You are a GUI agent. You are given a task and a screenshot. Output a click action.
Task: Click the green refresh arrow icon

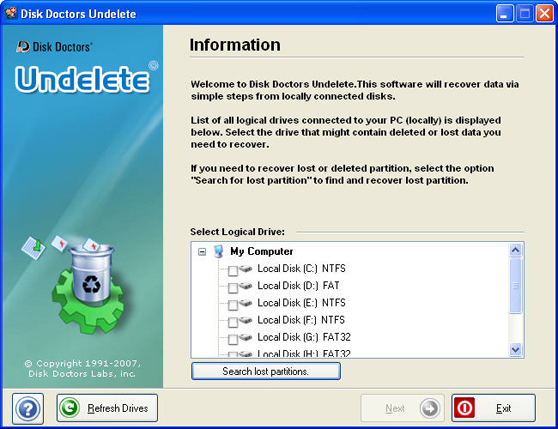click(x=69, y=407)
